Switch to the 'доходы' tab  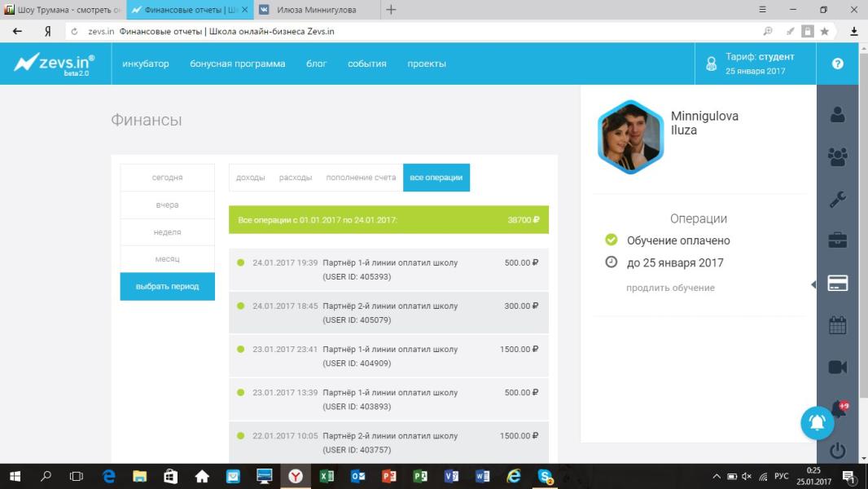[250, 178]
